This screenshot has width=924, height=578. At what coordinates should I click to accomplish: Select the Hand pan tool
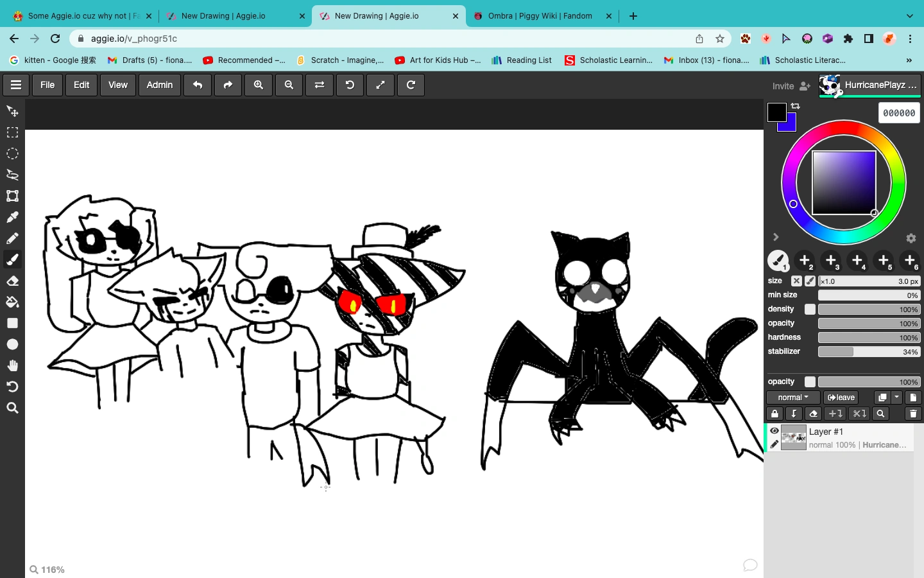(12, 365)
